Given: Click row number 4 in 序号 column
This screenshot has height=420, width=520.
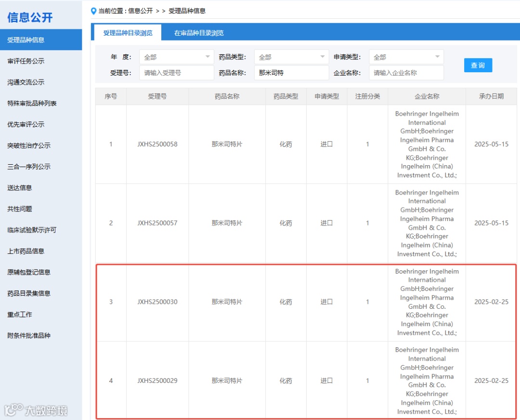Looking at the screenshot, I should [x=111, y=381].
